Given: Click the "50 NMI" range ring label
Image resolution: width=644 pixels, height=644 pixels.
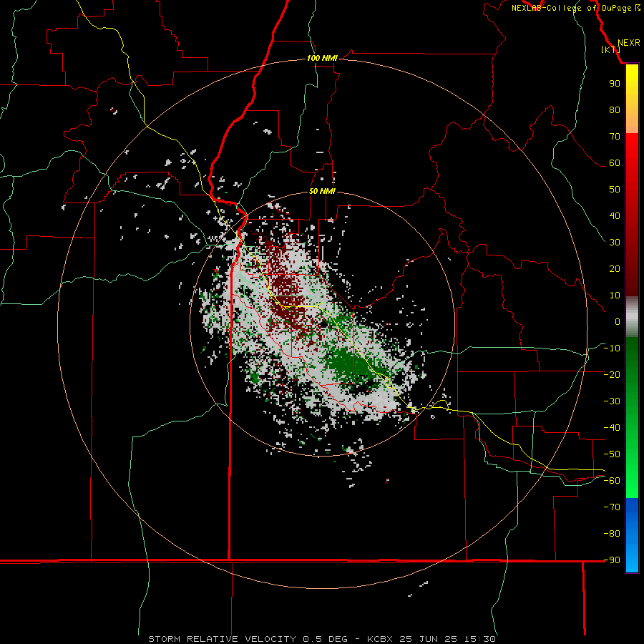Looking at the screenshot, I should pyautogui.click(x=322, y=191).
